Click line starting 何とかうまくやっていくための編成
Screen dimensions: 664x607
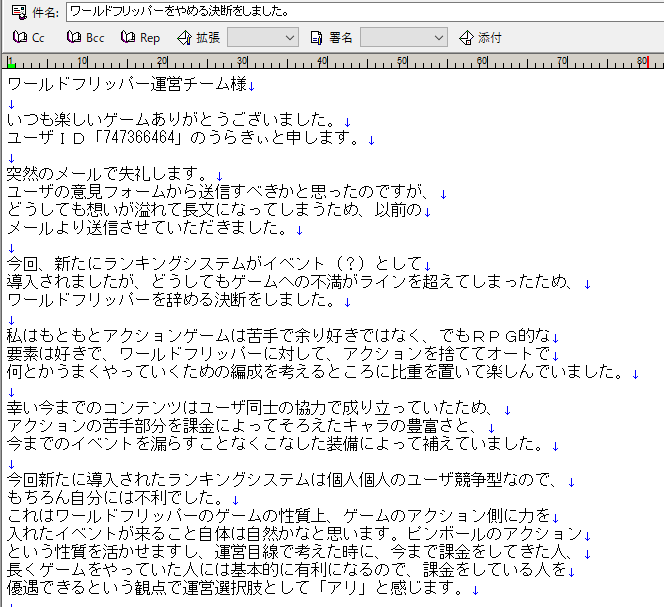(317, 372)
